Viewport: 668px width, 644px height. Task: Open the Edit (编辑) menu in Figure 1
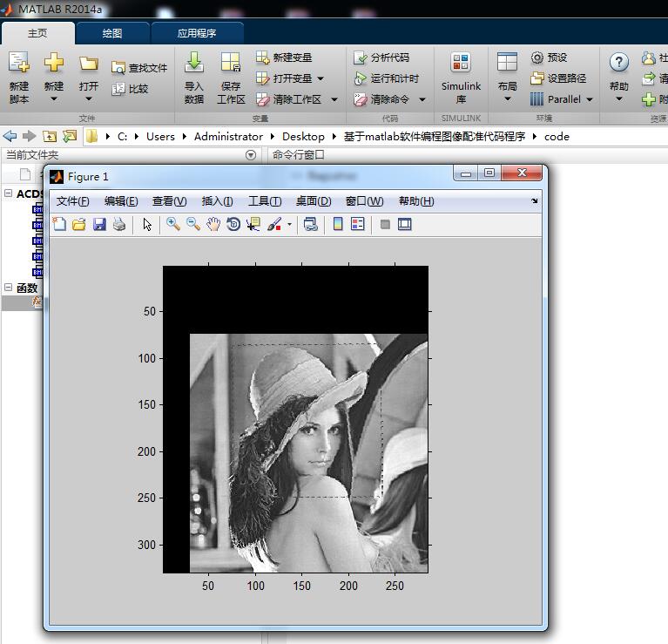tap(121, 201)
